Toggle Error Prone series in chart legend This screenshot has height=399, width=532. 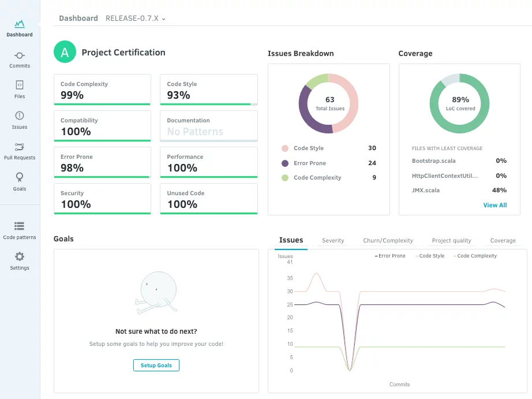click(389, 256)
